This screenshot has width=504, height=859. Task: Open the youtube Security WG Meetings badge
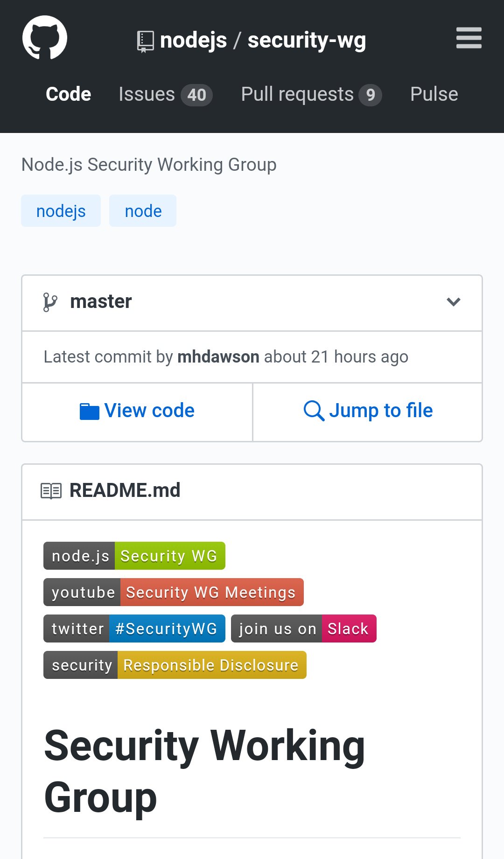click(x=174, y=592)
